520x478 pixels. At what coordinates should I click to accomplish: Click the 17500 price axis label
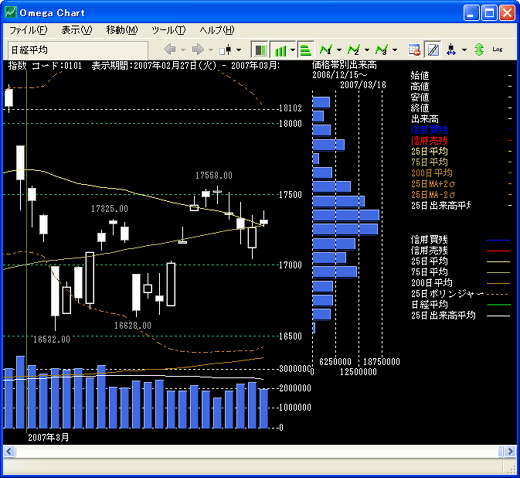[x=290, y=195]
